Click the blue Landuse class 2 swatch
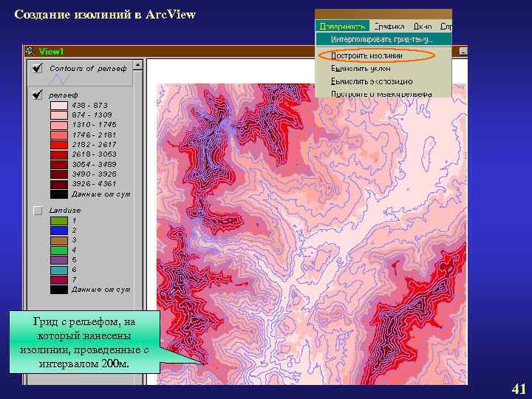 click(x=59, y=231)
